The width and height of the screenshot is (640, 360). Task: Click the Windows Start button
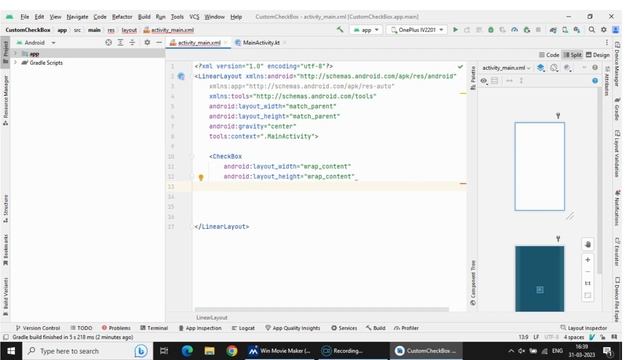[11, 351]
